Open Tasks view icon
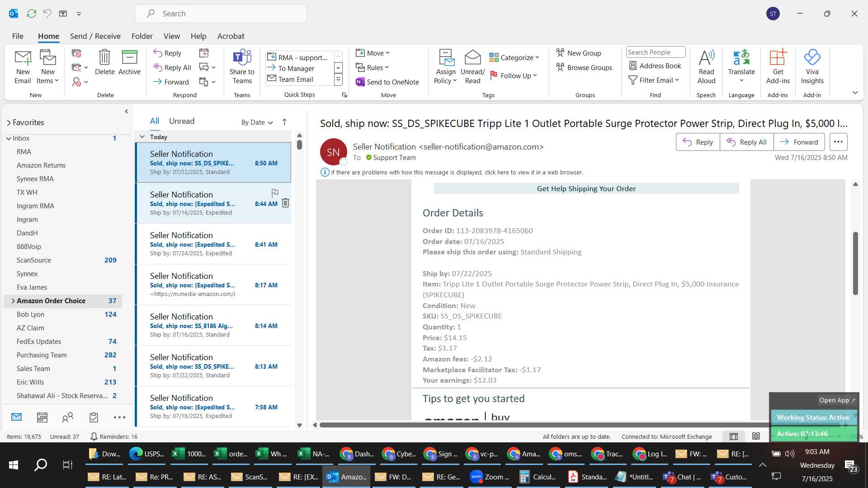Viewport: 868px width, 488px height. 94,417
